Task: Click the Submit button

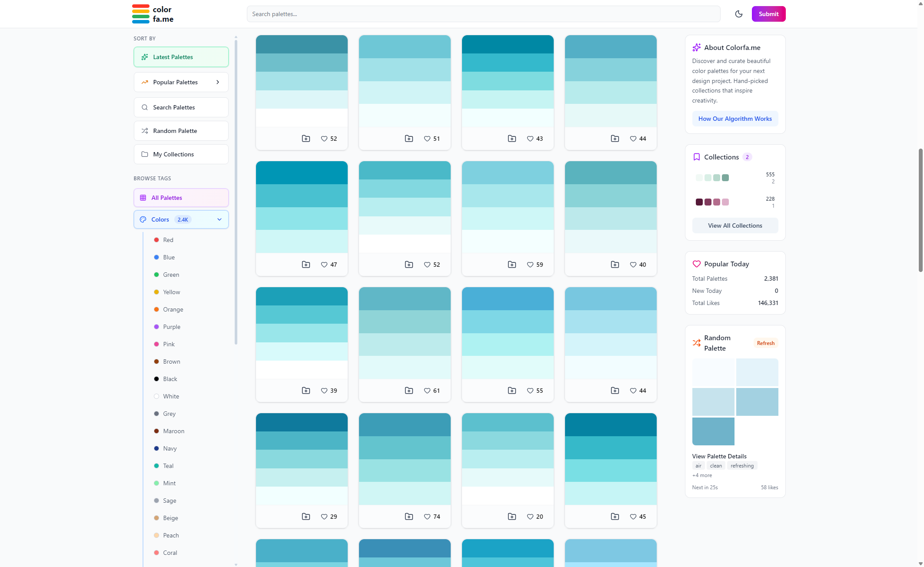Action: point(768,14)
